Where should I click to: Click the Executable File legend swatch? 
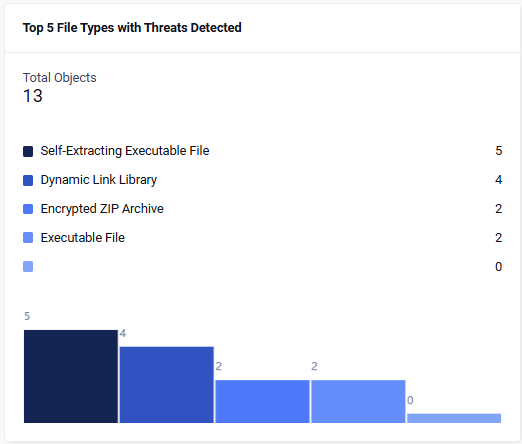coord(28,238)
